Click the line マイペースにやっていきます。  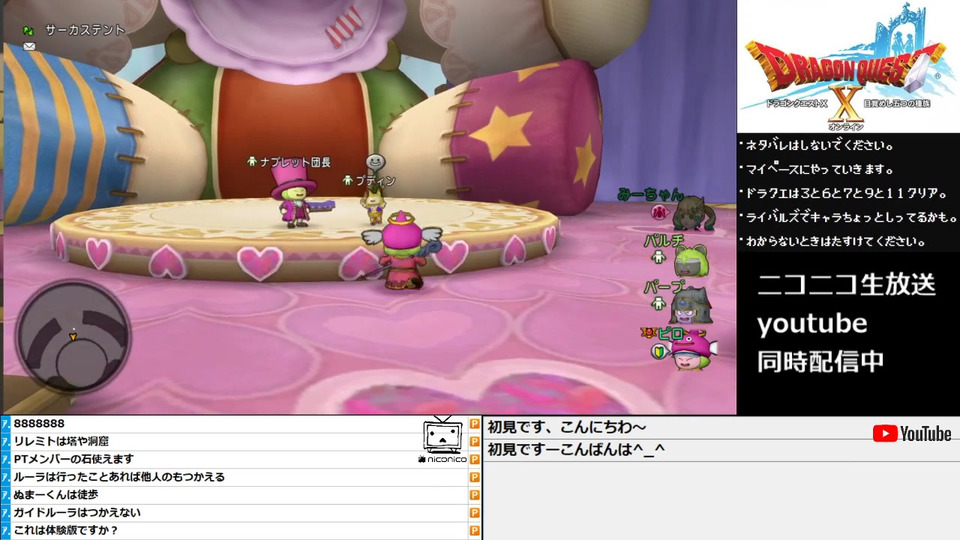pyautogui.click(x=819, y=169)
